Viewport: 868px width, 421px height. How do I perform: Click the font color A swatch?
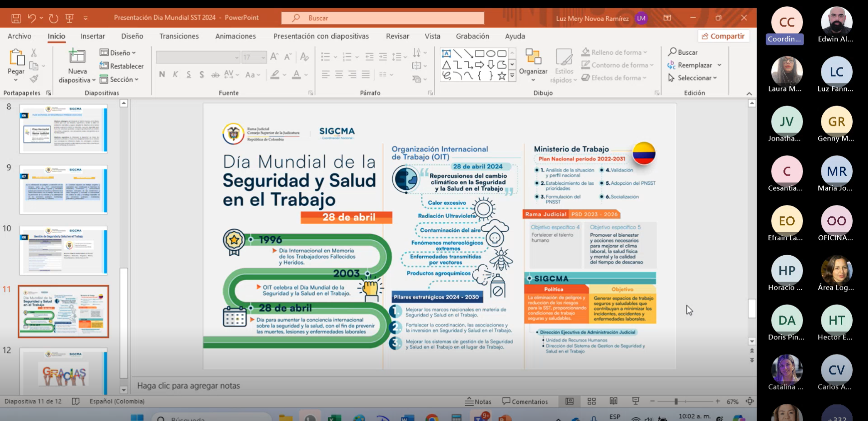pos(296,75)
